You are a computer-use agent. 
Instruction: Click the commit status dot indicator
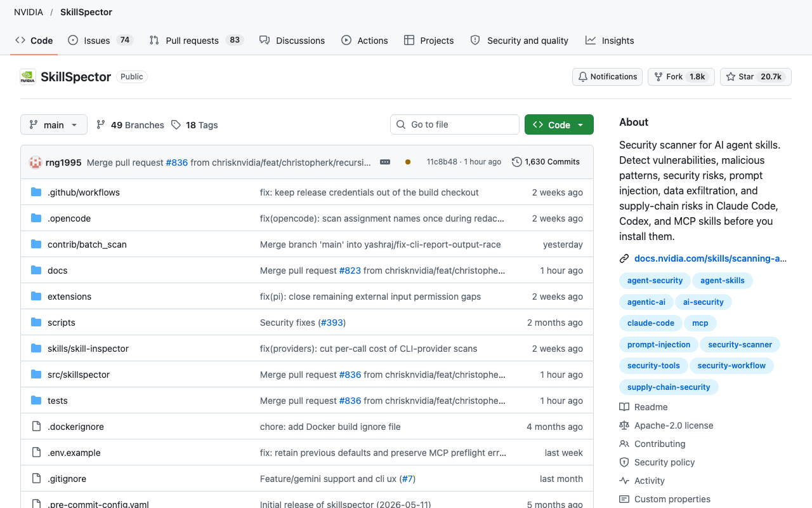click(408, 162)
